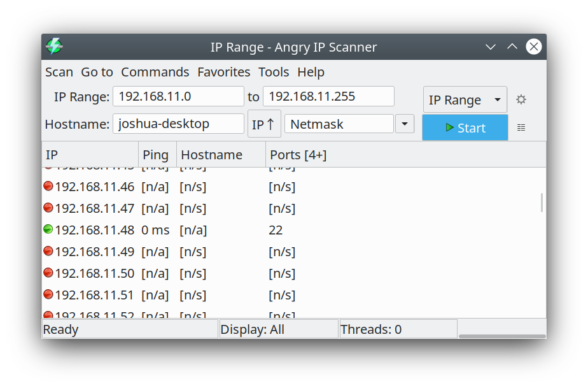
Task: Click the starting IP field 192.168.11.0
Action: (x=178, y=97)
